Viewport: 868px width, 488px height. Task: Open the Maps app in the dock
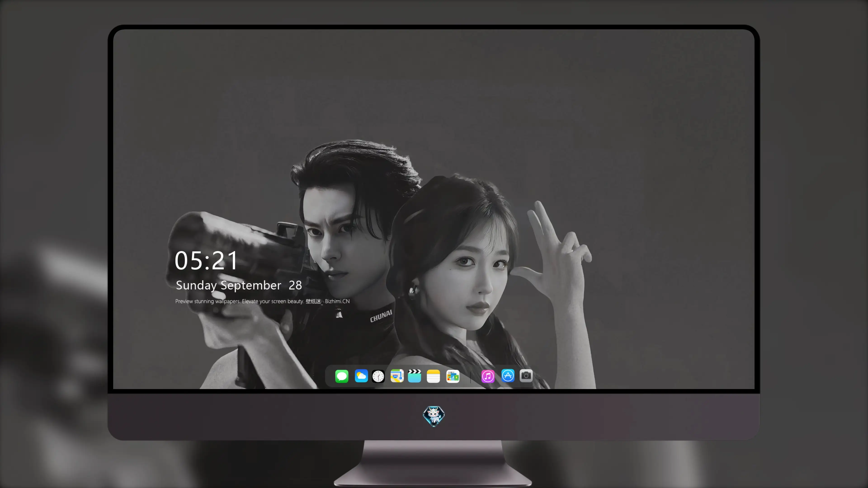click(397, 376)
